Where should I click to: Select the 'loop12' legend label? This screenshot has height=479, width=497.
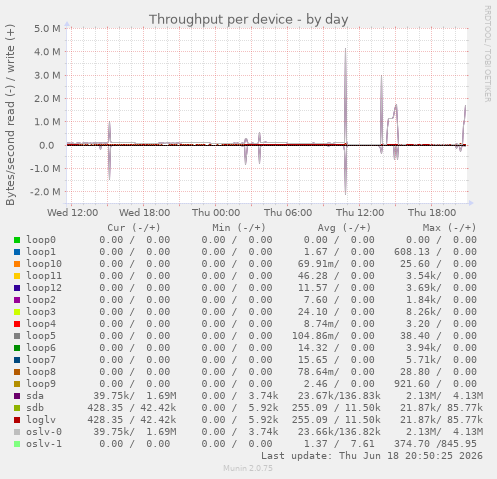(44, 288)
